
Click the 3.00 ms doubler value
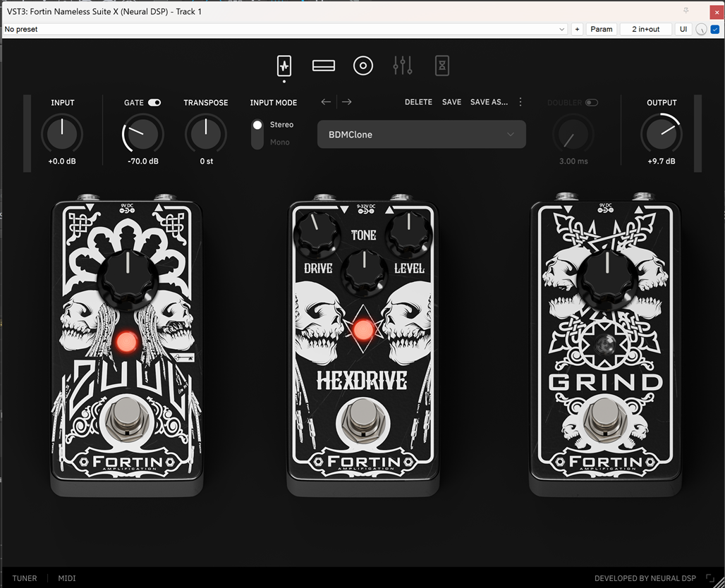573,161
